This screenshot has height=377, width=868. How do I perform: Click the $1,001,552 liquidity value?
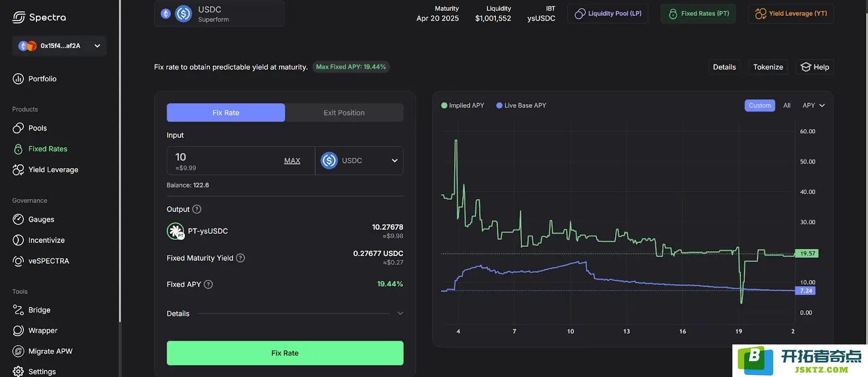coord(493,18)
